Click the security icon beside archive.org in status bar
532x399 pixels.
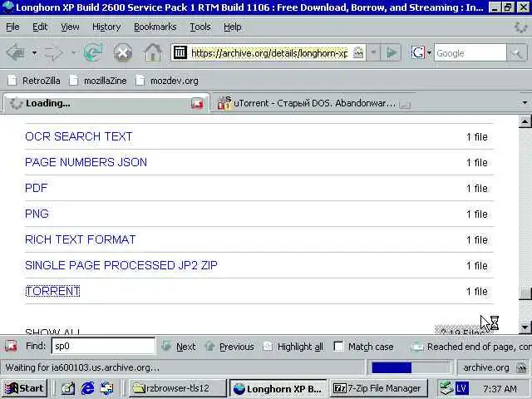point(521,367)
